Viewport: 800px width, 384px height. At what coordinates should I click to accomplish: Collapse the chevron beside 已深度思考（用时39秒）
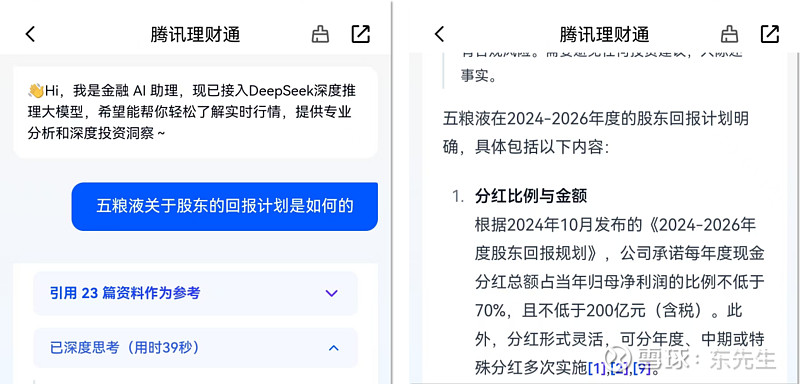click(x=333, y=348)
